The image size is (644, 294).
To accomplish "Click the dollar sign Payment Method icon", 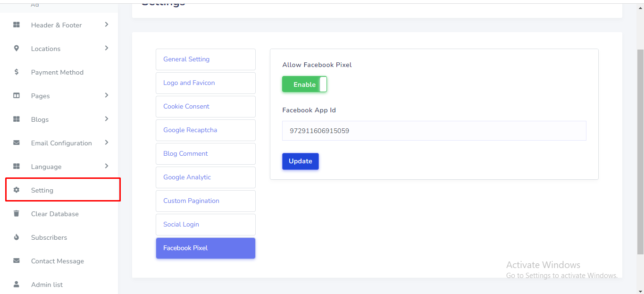I will (x=17, y=72).
